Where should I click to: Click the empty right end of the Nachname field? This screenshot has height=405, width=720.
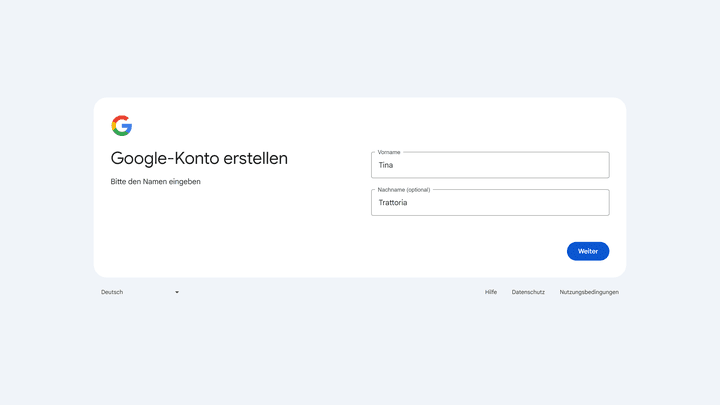[x=580, y=203]
